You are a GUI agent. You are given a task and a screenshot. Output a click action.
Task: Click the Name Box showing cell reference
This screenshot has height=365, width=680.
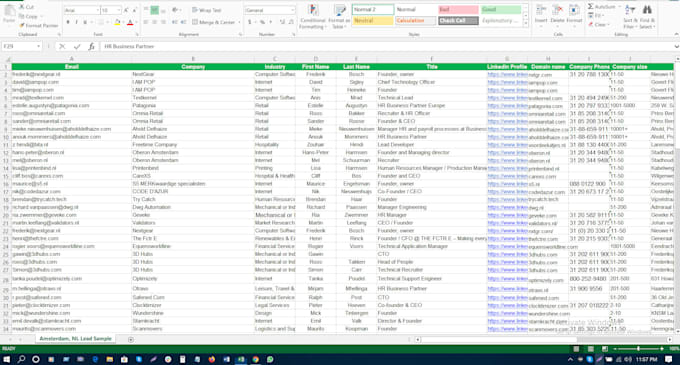point(21,46)
